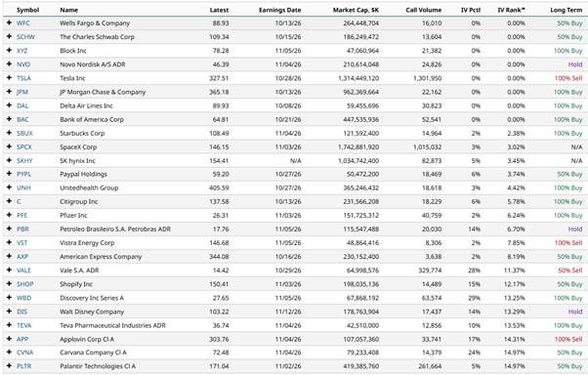This screenshot has width=588, height=375.
Task: Open the DAL symbol link
Action: click(x=22, y=105)
